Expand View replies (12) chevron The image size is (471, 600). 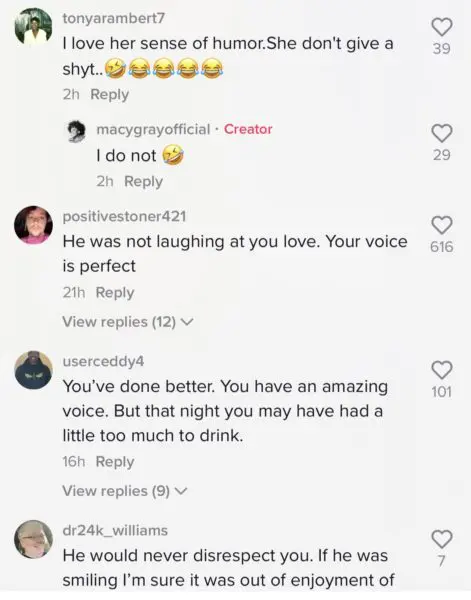[x=187, y=322]
